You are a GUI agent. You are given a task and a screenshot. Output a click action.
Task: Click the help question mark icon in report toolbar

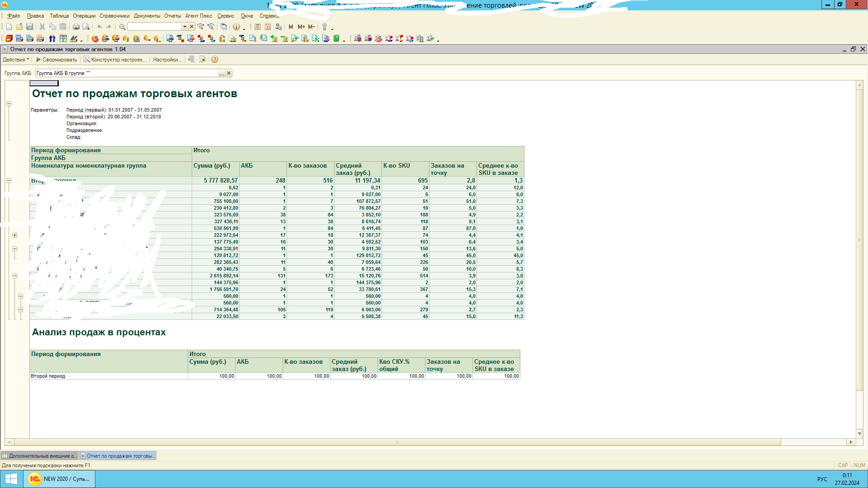[215, 60]
